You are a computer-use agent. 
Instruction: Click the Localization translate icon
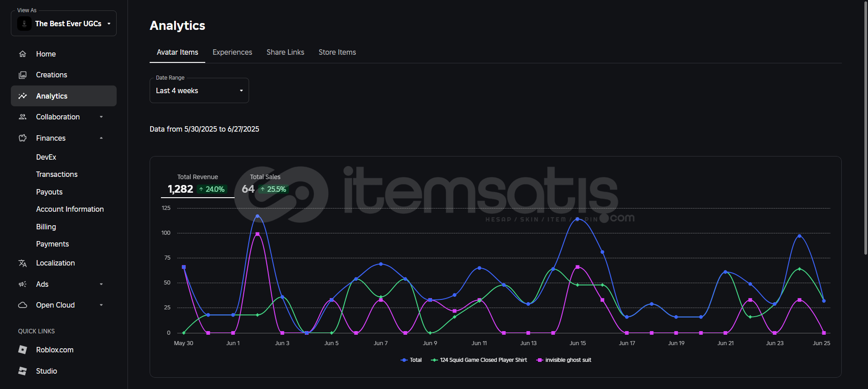point(23,263)
